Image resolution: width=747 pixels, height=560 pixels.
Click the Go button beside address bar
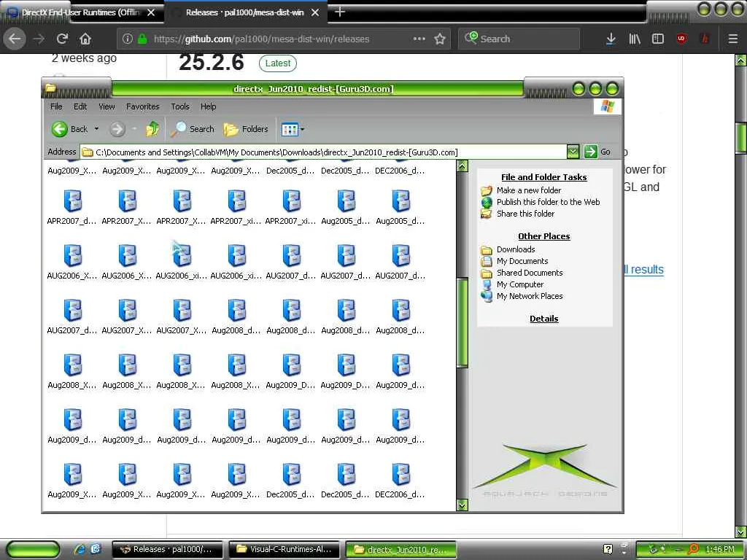click(x=597, y=152)
